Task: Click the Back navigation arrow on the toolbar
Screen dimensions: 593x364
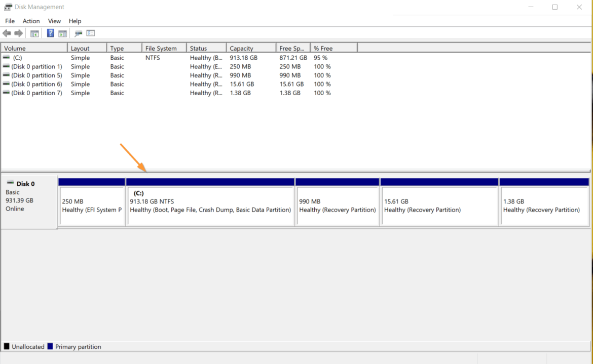Action: [x=7, y=33]
